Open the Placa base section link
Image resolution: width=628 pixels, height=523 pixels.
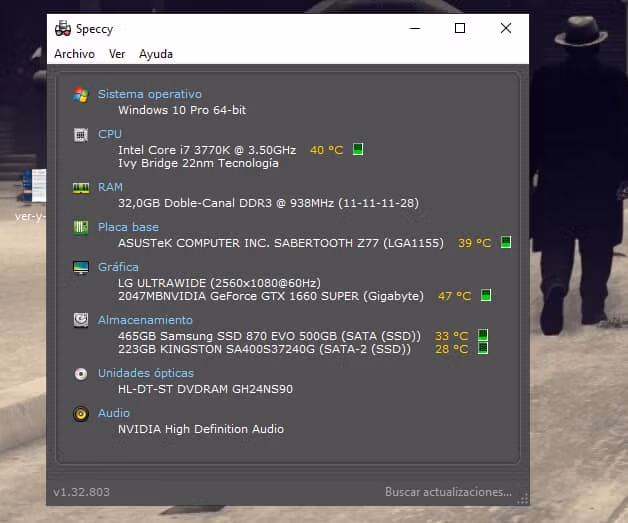click(128, 227)
